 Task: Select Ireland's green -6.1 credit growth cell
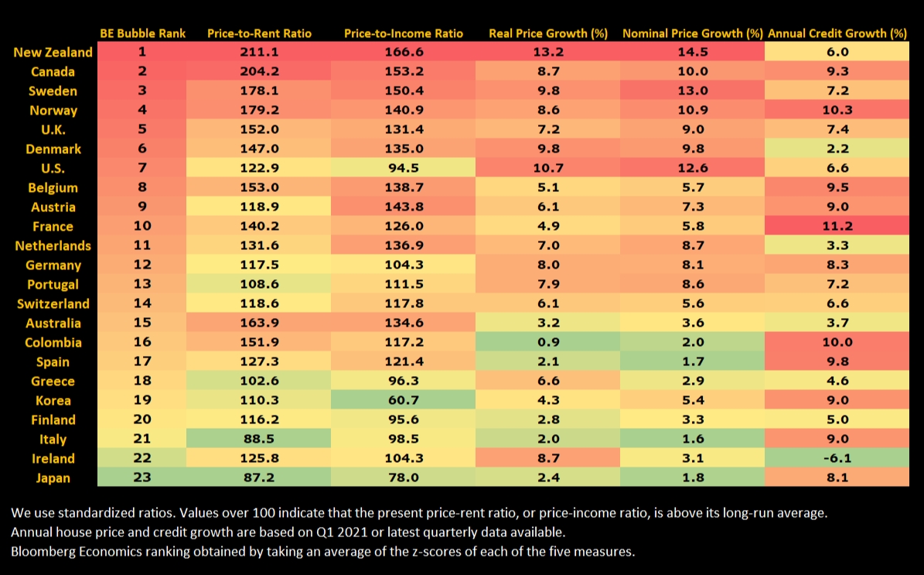tap(837, 459)
